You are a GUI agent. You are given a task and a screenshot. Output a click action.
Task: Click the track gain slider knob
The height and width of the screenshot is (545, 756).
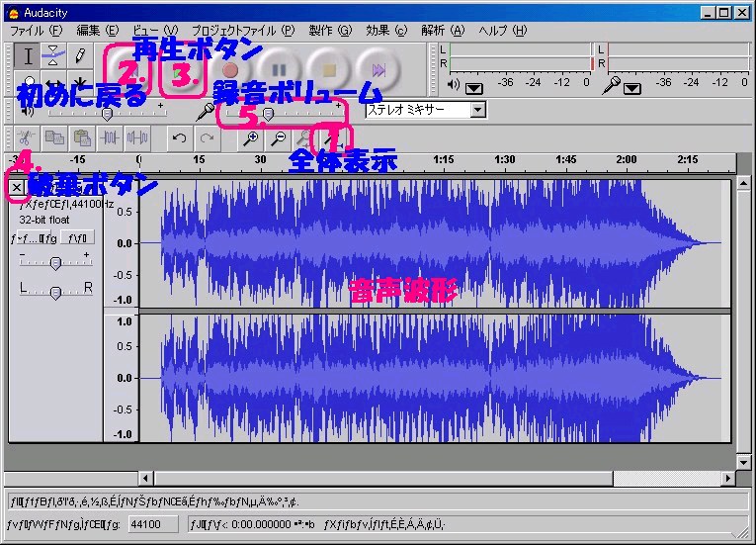(55, 263)
